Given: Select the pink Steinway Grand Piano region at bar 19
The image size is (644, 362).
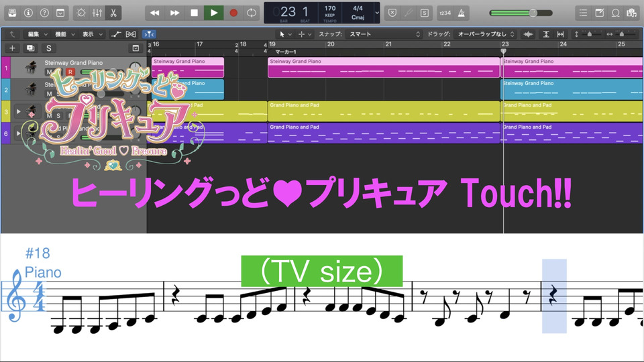Looking at the screenshot, I should (x=384, y=67).
